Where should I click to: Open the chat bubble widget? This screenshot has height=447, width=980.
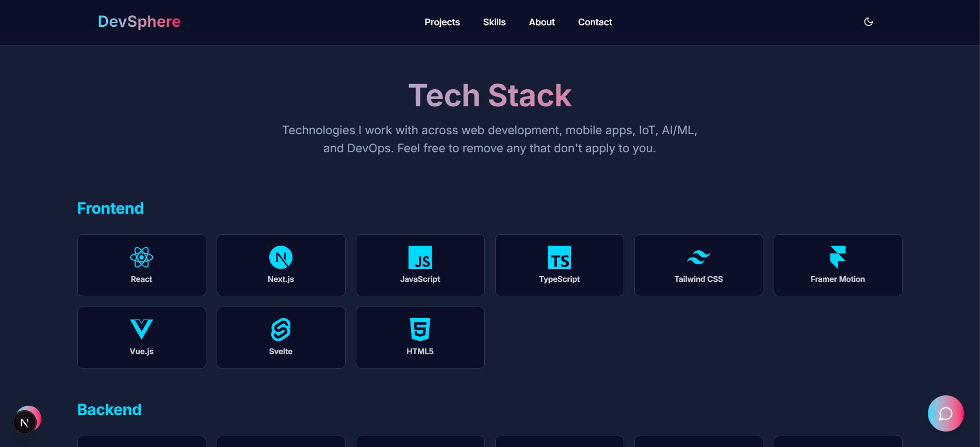click(945, 413)
